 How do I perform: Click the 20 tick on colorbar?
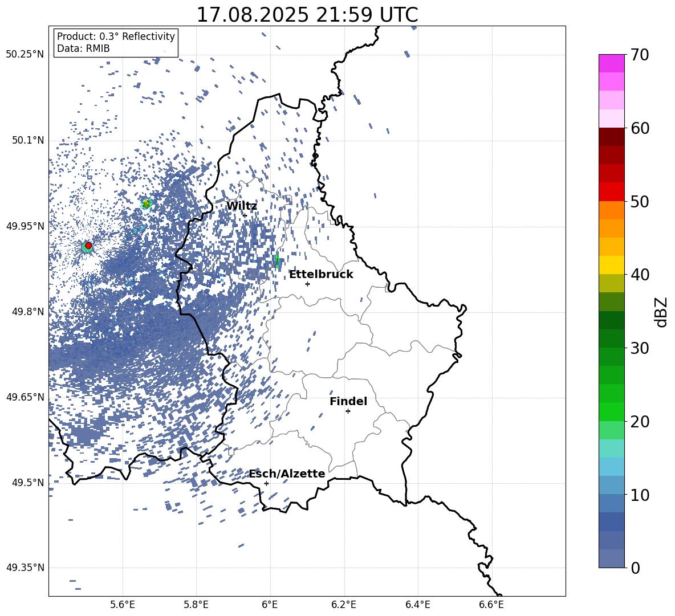pos(640,422)
